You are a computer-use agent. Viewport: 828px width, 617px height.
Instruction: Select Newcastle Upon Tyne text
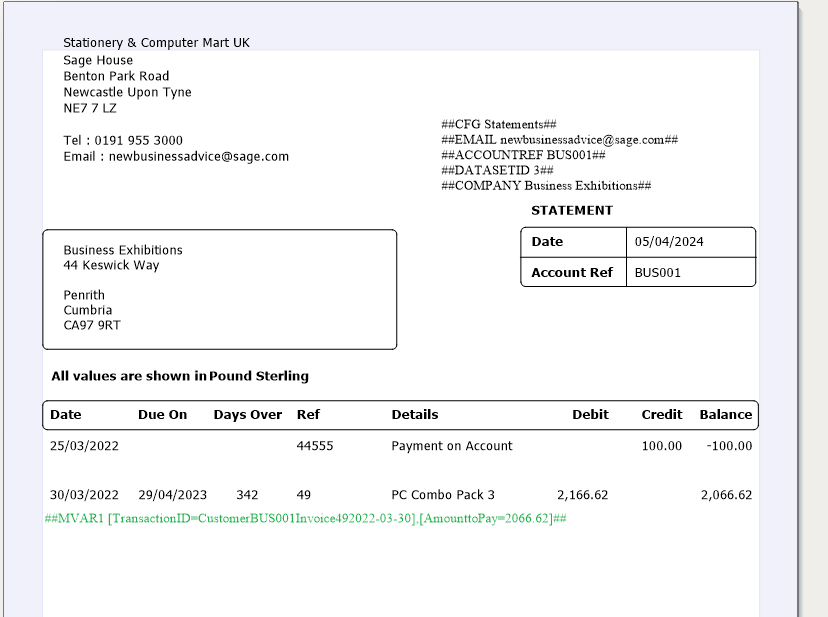[127, 92]
